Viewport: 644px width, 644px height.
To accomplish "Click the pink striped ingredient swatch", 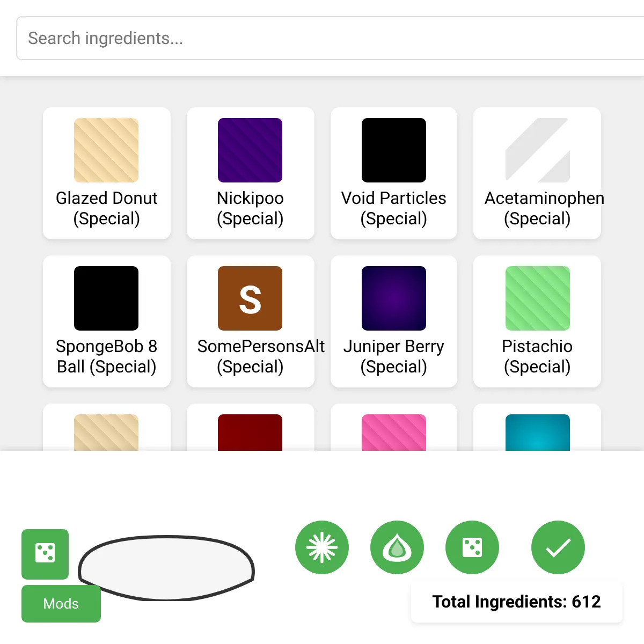I will coord(394,432).
